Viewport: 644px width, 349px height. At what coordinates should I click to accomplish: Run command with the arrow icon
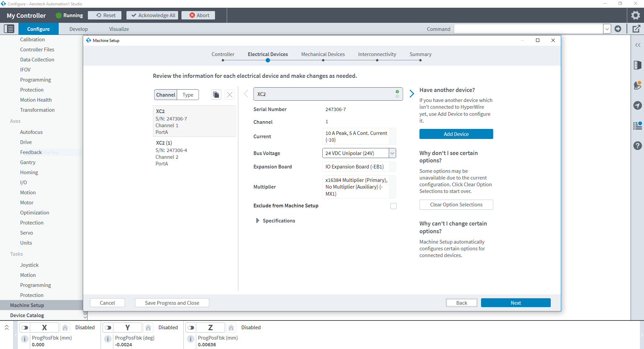618,29
